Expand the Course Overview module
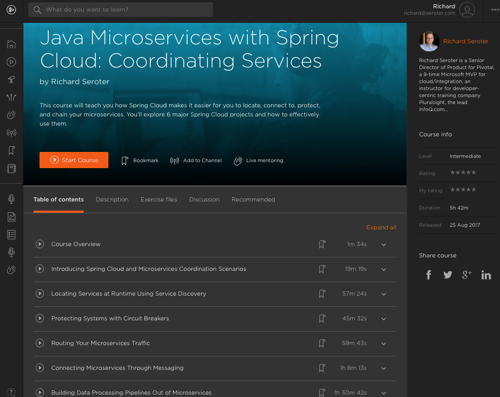This screenshot has width=500, height=397. point(384,245)
